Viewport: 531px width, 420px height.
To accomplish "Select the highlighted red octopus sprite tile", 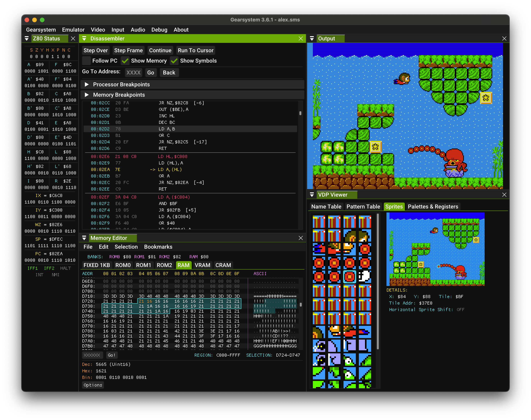I will click(x=349, y=277).
